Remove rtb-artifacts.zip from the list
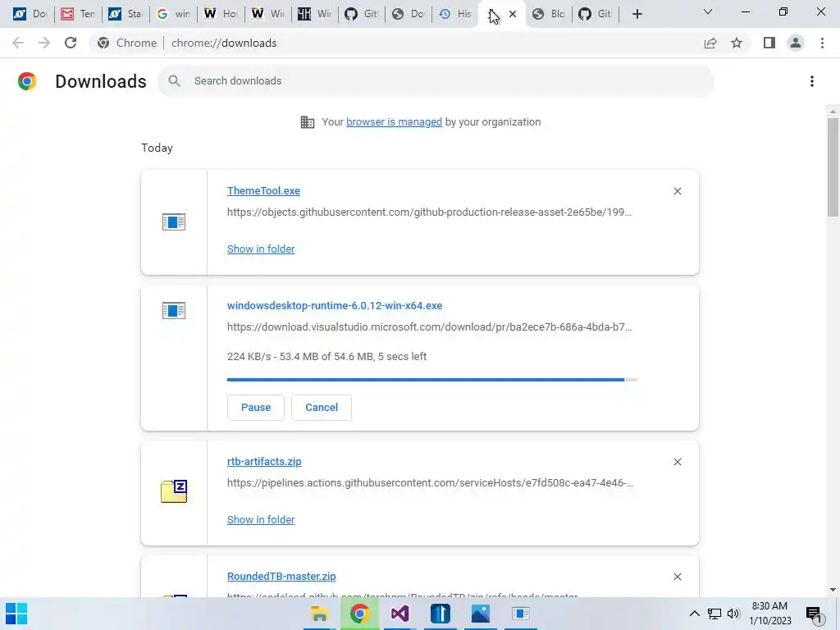 pos(677,462)
